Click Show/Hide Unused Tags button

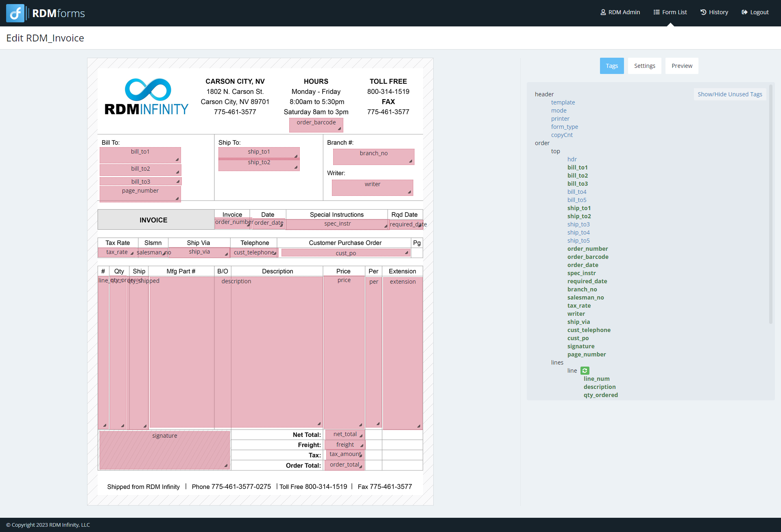[x=730, y=94]
